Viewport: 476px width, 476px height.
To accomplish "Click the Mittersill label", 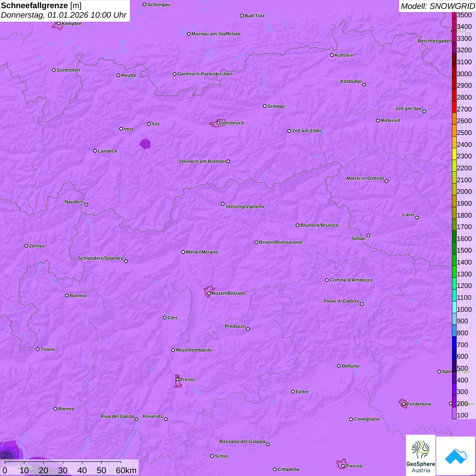I will tap(390, 120).
